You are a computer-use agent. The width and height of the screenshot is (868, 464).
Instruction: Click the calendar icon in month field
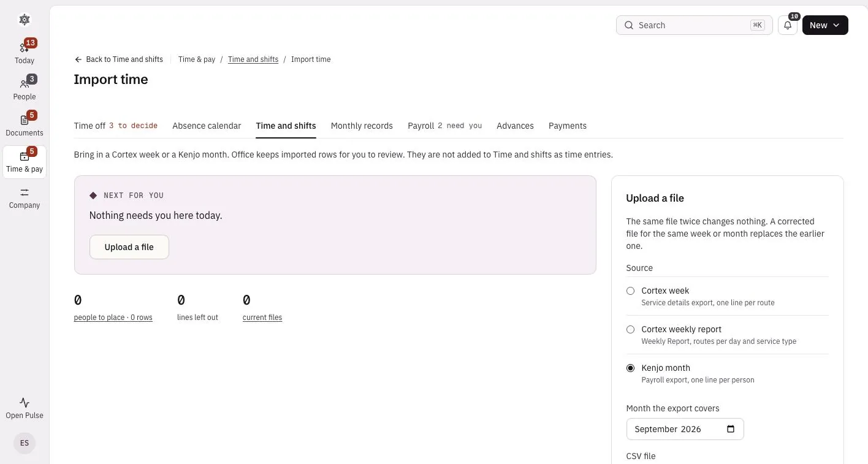tap(730, 429)
